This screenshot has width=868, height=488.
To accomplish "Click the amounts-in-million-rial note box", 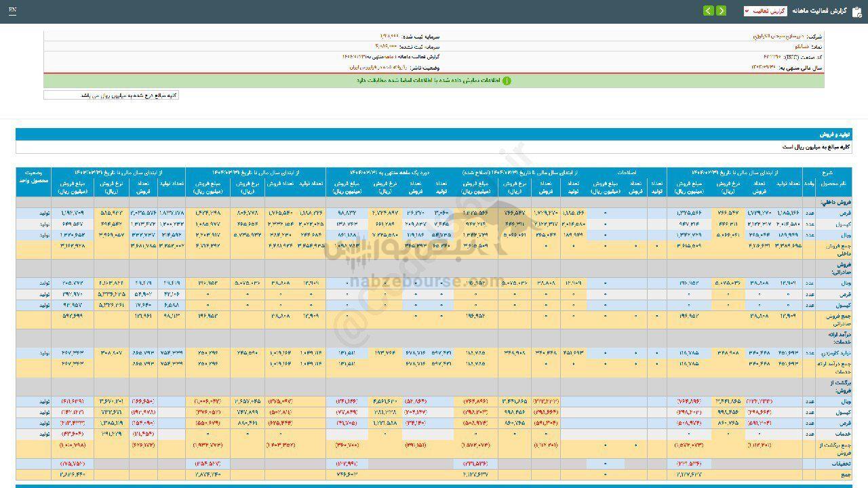I will (111, 96).
